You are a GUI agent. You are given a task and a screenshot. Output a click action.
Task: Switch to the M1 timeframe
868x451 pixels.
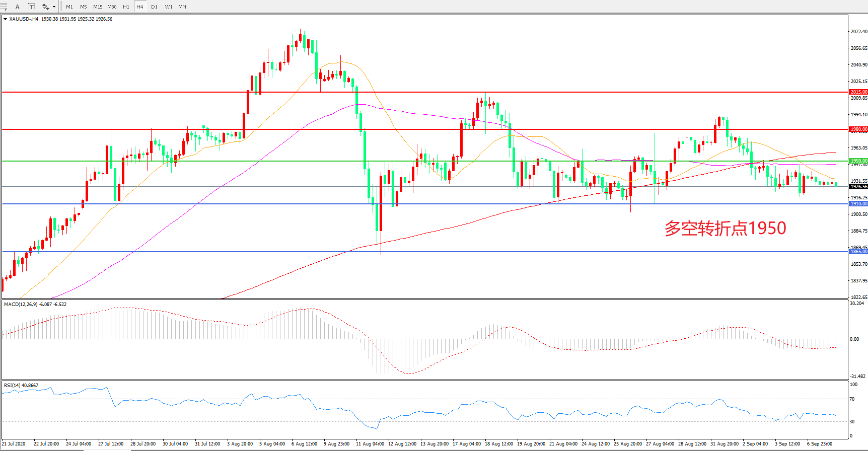(x=69, y=7)
